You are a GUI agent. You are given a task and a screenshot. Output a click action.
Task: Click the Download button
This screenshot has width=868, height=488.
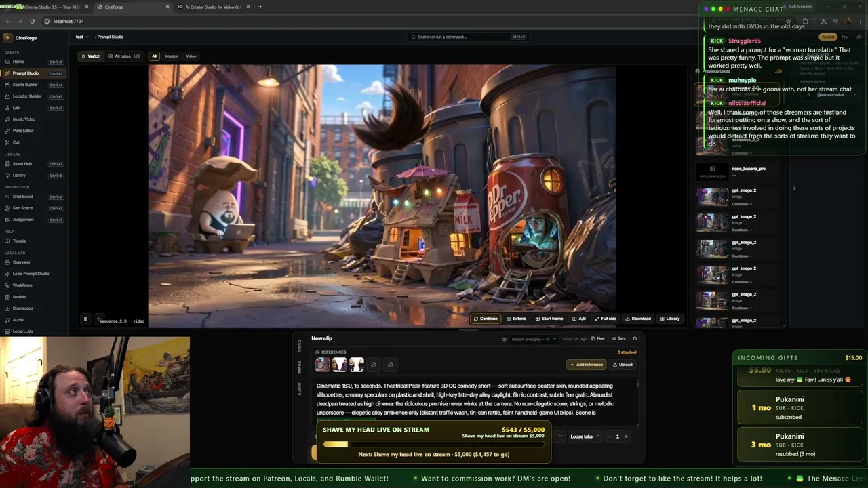coord(637,319)
